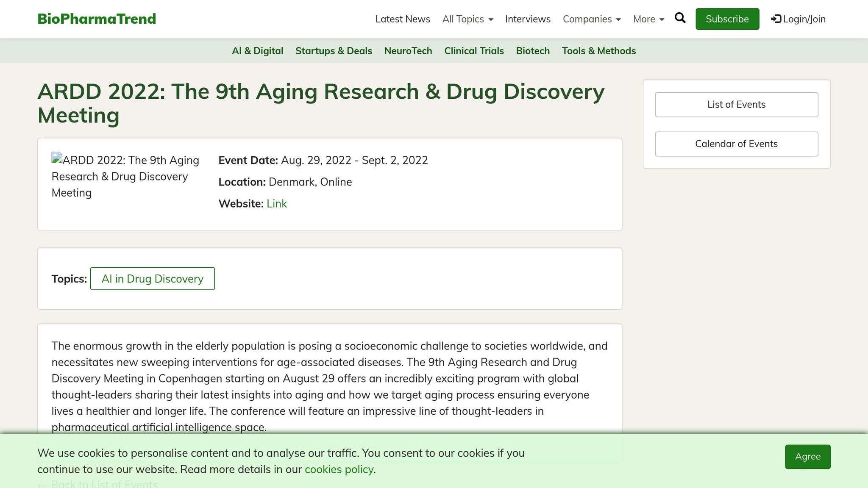Screen dimensions: 868x488
Task: Click the BioPharmaTrend logo
Action: tap(97, 19)
